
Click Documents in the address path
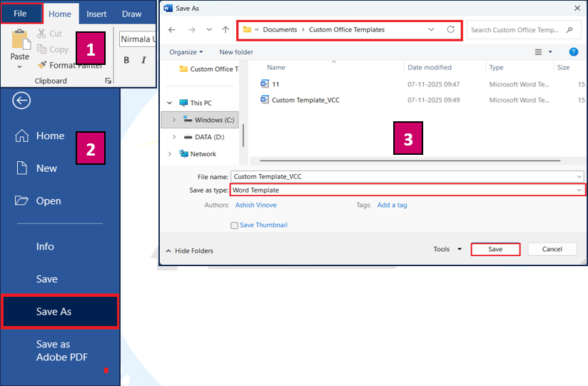pos(280,30)
